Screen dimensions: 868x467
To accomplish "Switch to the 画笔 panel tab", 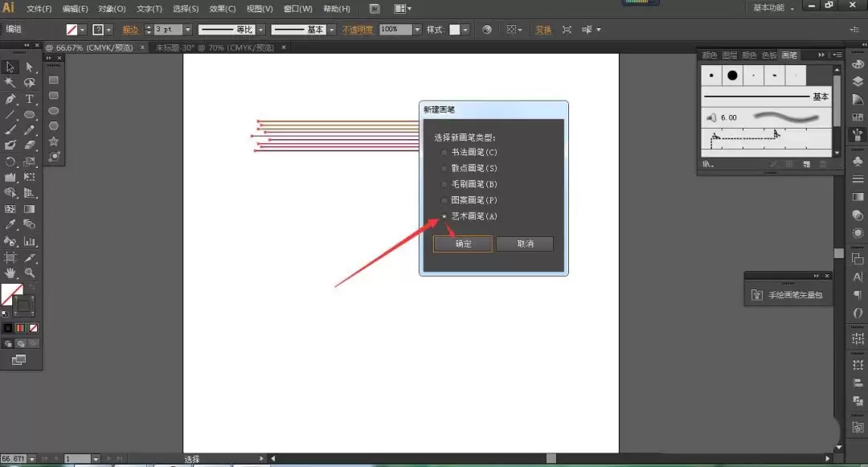I will (x=789, y=55).
